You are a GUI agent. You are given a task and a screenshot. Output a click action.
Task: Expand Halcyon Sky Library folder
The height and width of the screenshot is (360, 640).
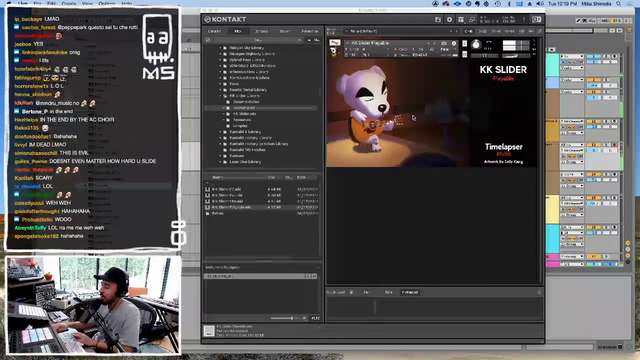pos(220,48)
